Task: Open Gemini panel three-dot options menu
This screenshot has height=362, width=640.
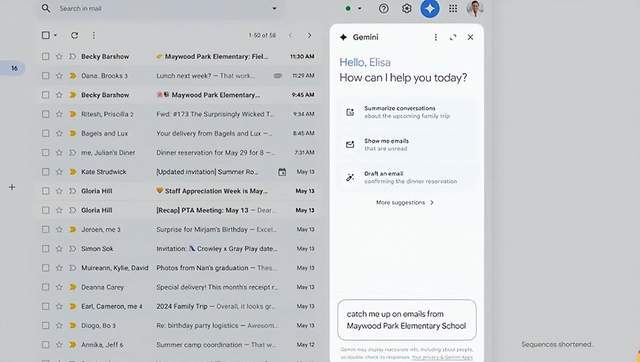Action: tap(436, 37)
